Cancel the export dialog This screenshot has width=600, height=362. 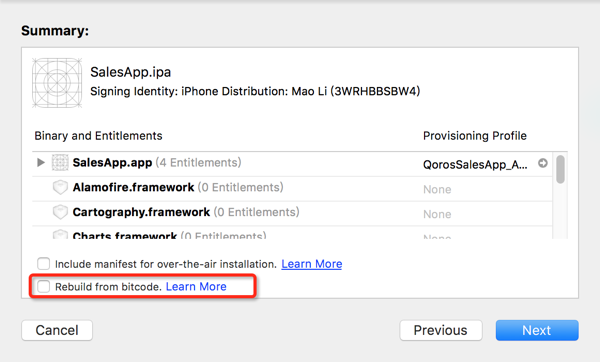click(57, 330)
